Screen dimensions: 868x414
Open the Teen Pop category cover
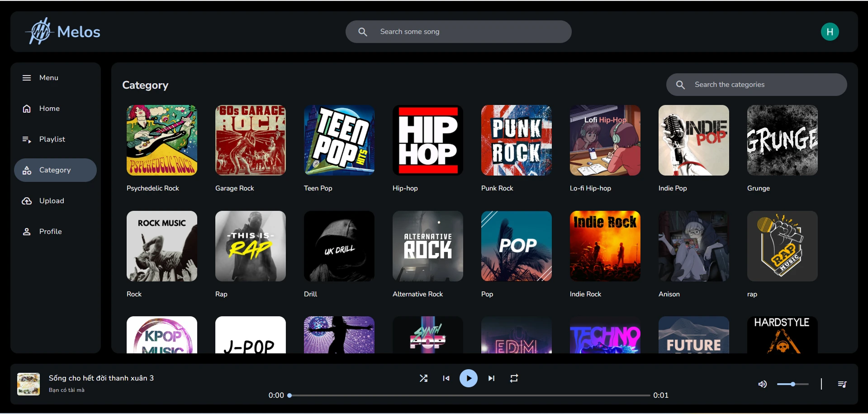pyautogui.click(x=339, y=140)
